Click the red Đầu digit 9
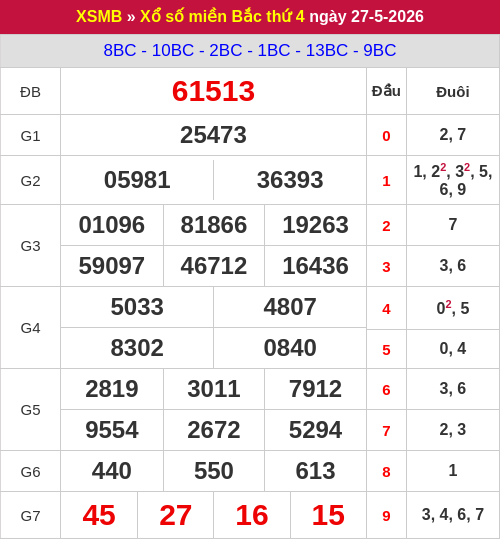The image size is (500, 539). pyautogui.click(x=386, y=516)
